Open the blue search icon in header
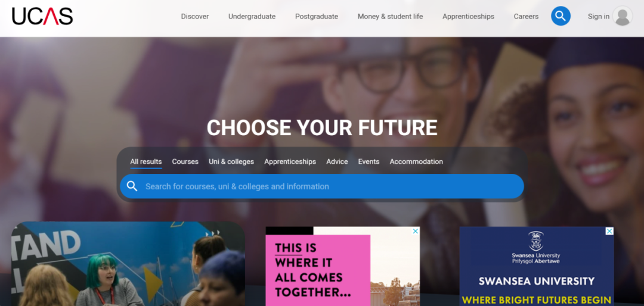 [x=561, y=16]
